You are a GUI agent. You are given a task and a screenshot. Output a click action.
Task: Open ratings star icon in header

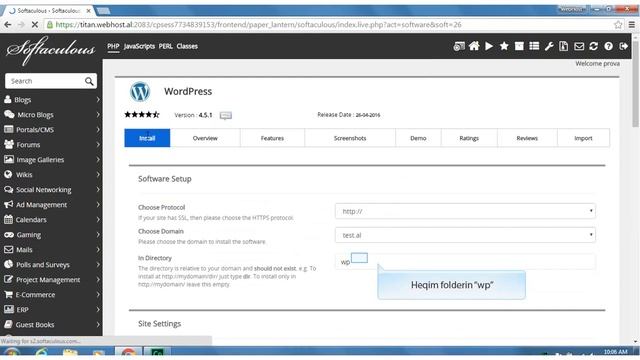(x=504, y=46)
